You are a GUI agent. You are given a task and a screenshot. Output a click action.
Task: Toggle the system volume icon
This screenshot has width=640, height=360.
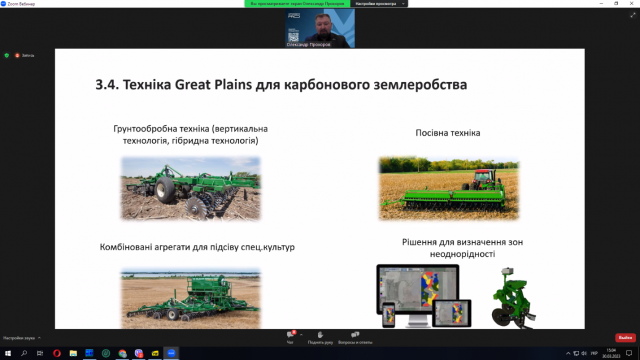coord(584,353)
